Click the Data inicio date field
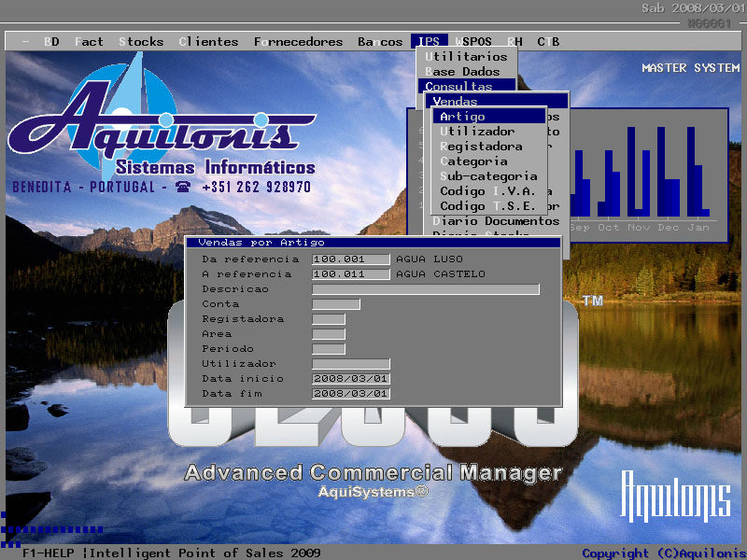The width and height of the screenshot is (747, 560). [351, 379]
